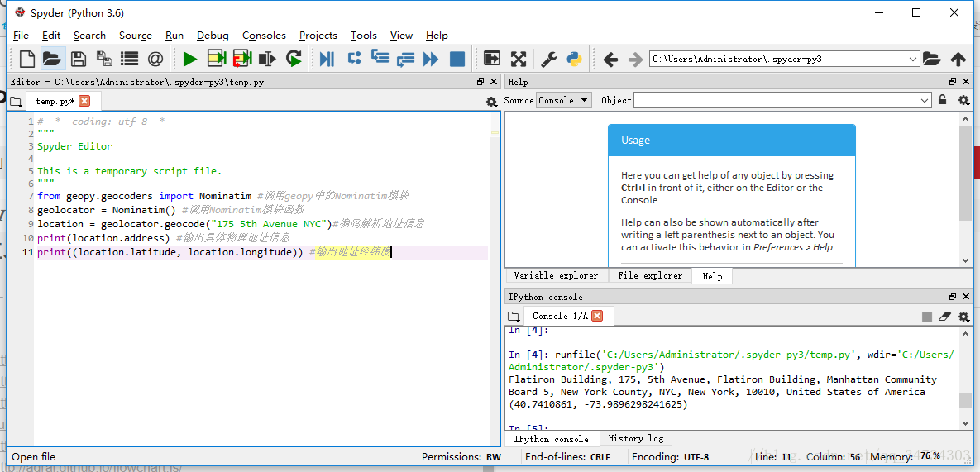Screen dimensions: 980x472
Task: Re-run the last script icon
Action: [294, 59]
